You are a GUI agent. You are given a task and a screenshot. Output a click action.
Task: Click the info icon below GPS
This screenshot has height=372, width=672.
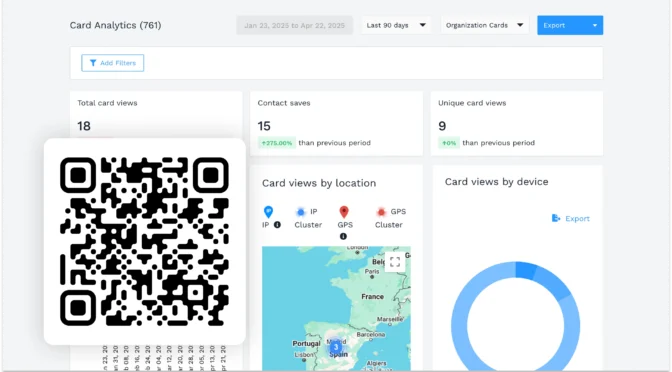pos(343,236)
